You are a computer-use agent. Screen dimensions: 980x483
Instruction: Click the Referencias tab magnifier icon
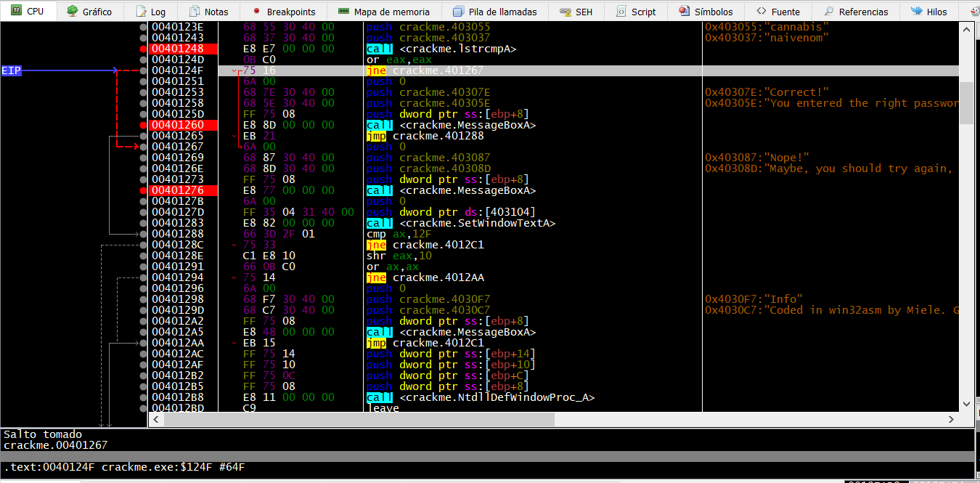828,12
